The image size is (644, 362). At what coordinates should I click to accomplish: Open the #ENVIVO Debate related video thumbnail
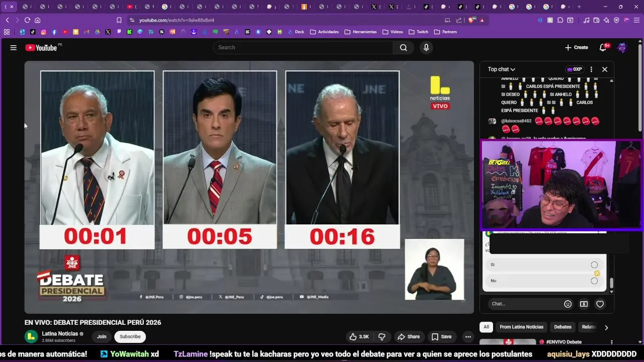click(x=508, y=342)
